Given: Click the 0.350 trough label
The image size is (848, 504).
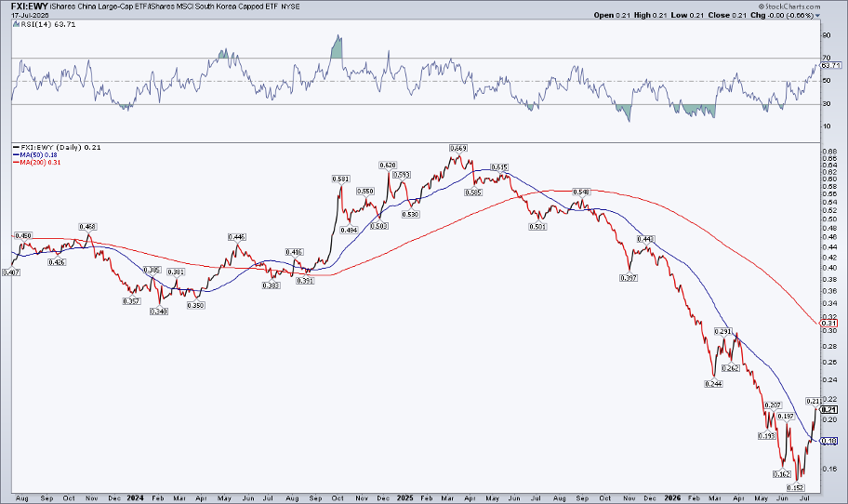Looking at the screenshot, I should (195, 306).
